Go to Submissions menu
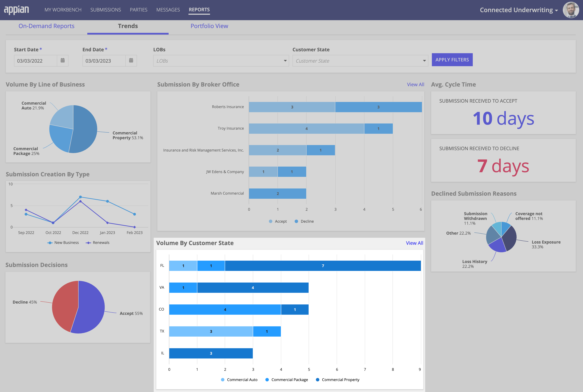This screenshot has height=392, width=583. (106, 10)
